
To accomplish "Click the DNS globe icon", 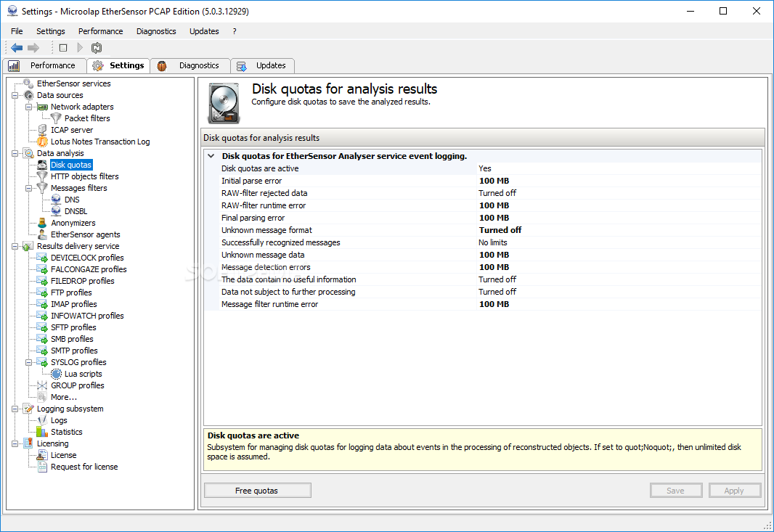I will click(x=57, y=200).
